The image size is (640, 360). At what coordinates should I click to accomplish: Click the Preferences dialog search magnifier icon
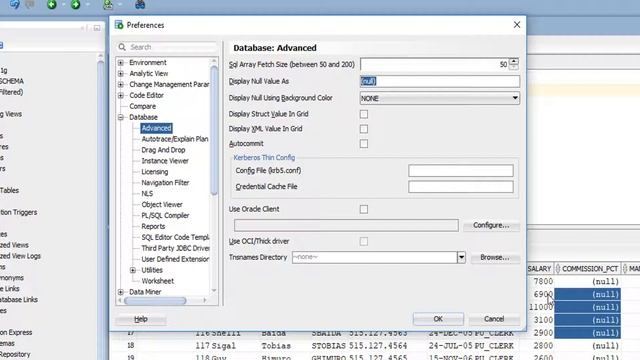point(122,47)
